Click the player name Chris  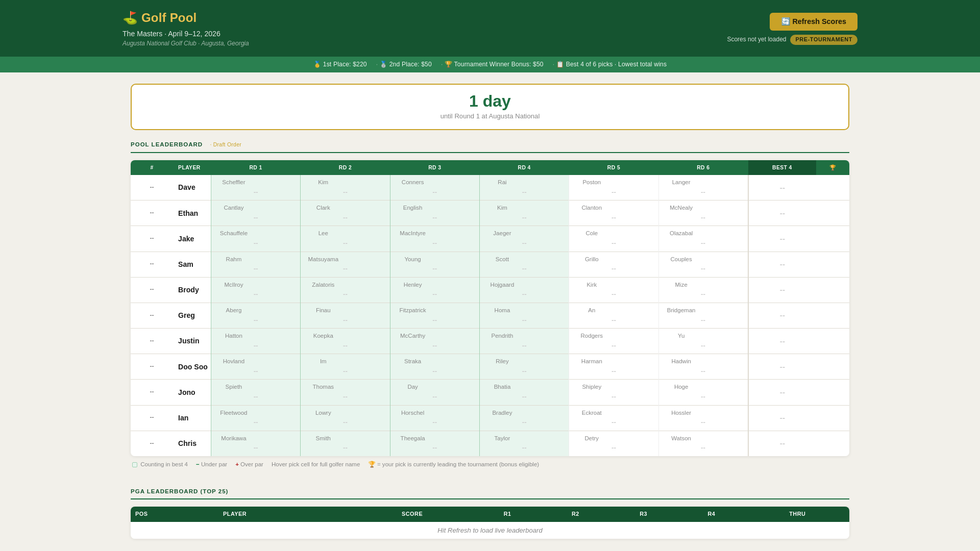click(187, 443)
